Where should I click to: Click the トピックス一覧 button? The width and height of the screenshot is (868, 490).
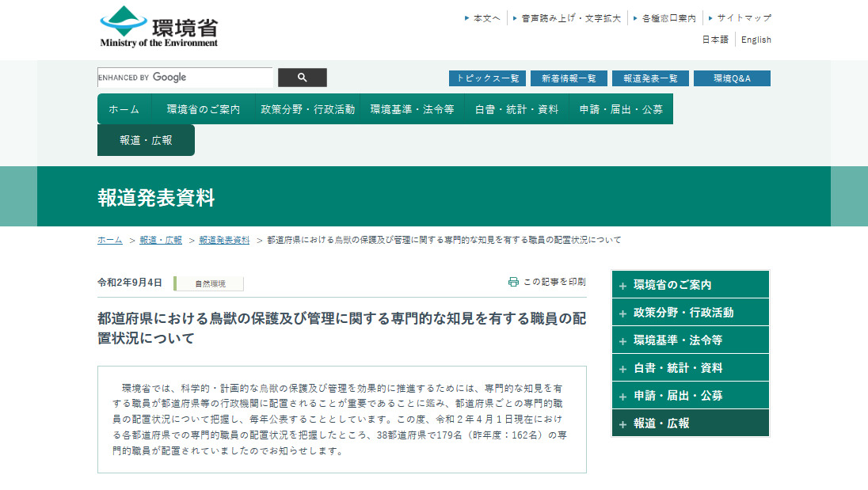487,78
